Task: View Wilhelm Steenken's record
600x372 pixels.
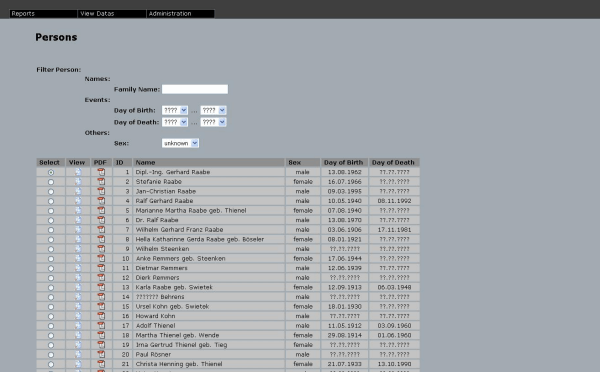Action: coord(78,249)
